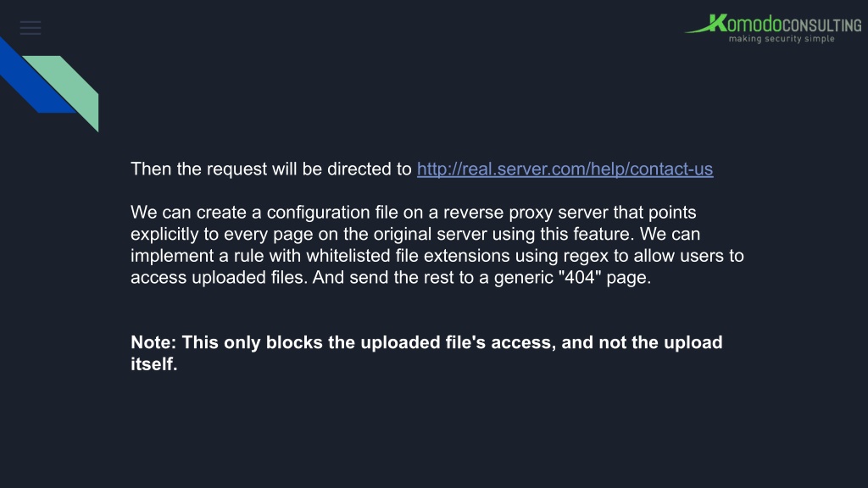Click the 'Then the request will be directed to' text

tap(270, 169)
